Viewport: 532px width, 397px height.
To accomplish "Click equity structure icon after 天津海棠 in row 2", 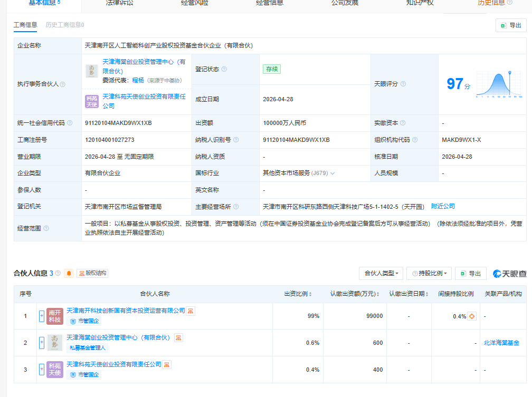I will tap(178, 337).
